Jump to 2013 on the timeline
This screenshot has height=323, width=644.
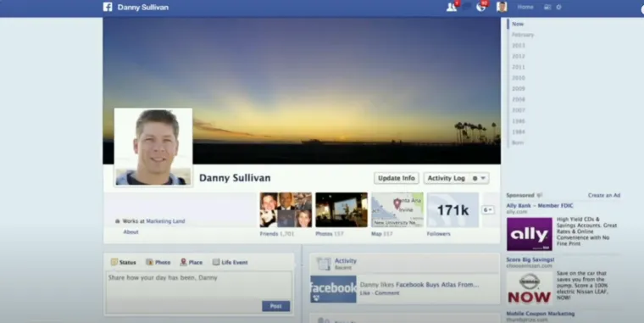point(519,46)
